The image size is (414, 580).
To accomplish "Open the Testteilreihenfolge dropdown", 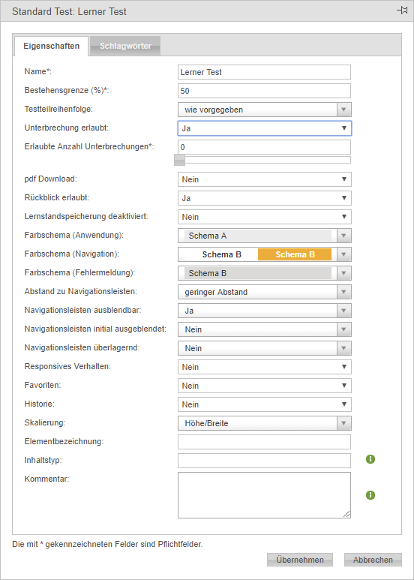I will (265, 110).
